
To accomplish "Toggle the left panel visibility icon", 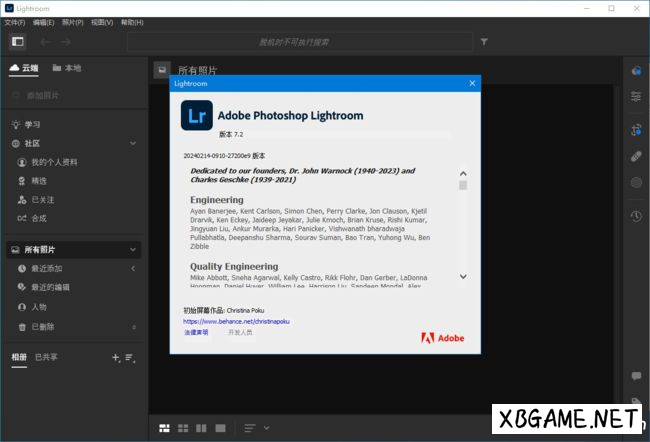I will pos(17,41).
